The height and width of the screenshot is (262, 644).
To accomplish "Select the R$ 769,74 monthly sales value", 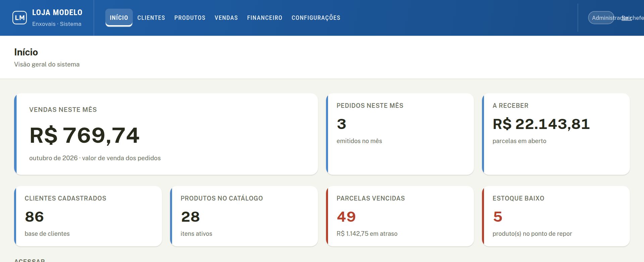I will pyautogui.click(x=85, y=135).
